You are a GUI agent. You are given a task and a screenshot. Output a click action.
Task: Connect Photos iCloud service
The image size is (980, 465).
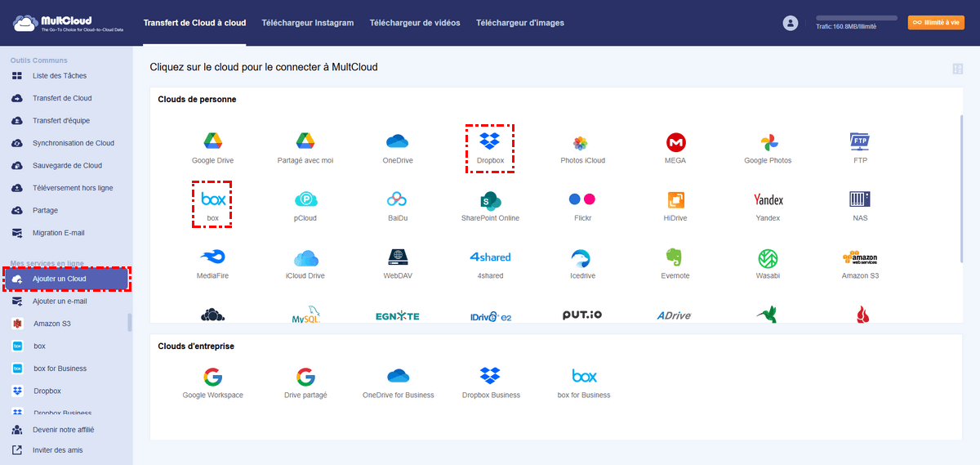pos(582,148)
